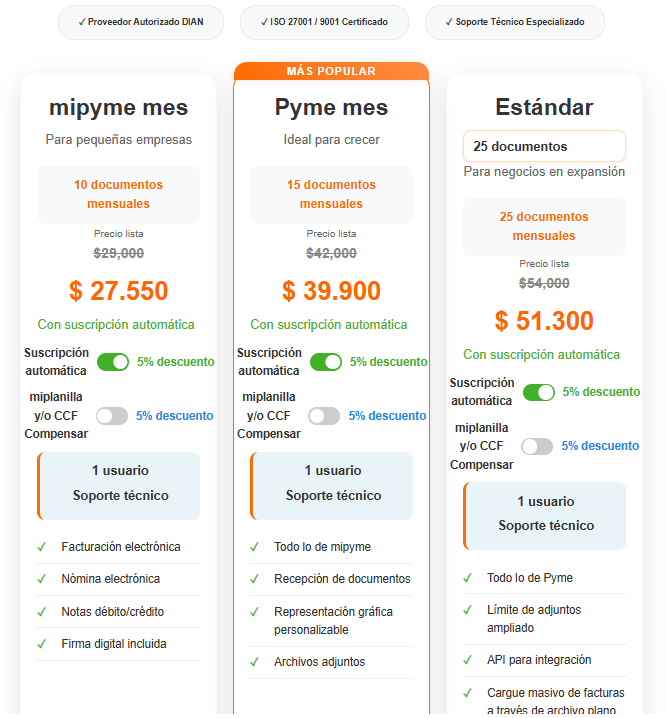Toggle Suscripción automática in Pyme mes plan
666x718 pixels.
pos(326,362)
